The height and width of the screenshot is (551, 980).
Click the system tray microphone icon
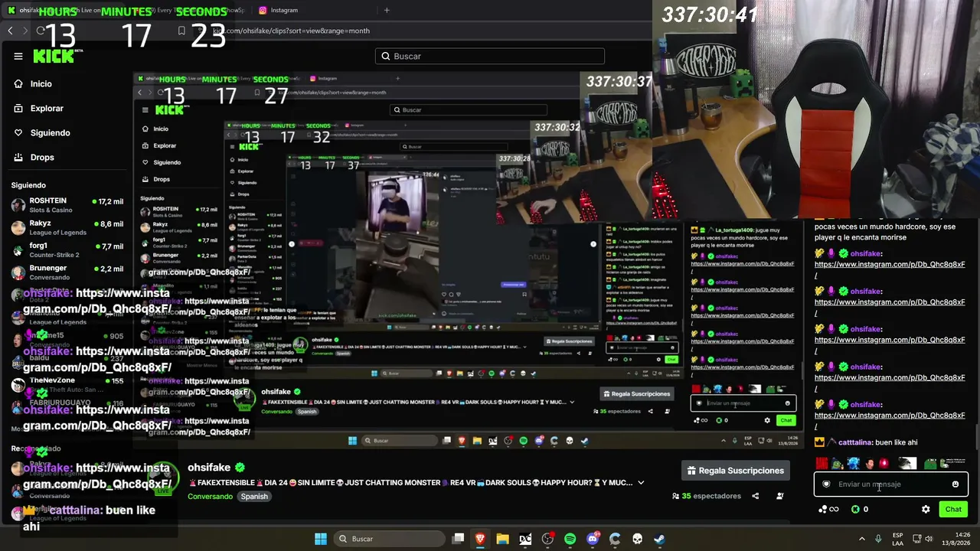[x=878, y=539]
